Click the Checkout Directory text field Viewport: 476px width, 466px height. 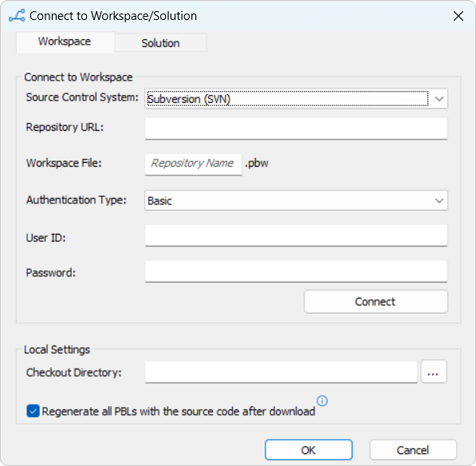click(x=281, y=372)
